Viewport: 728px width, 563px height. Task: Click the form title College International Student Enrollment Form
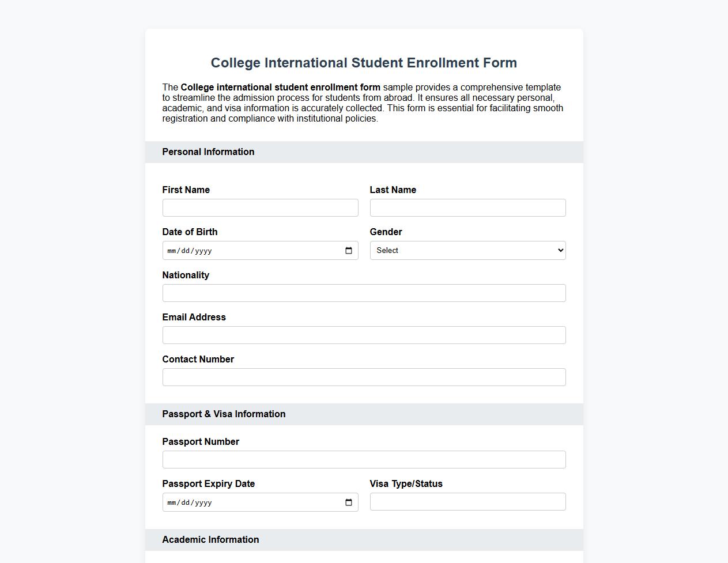click(364, 63)
